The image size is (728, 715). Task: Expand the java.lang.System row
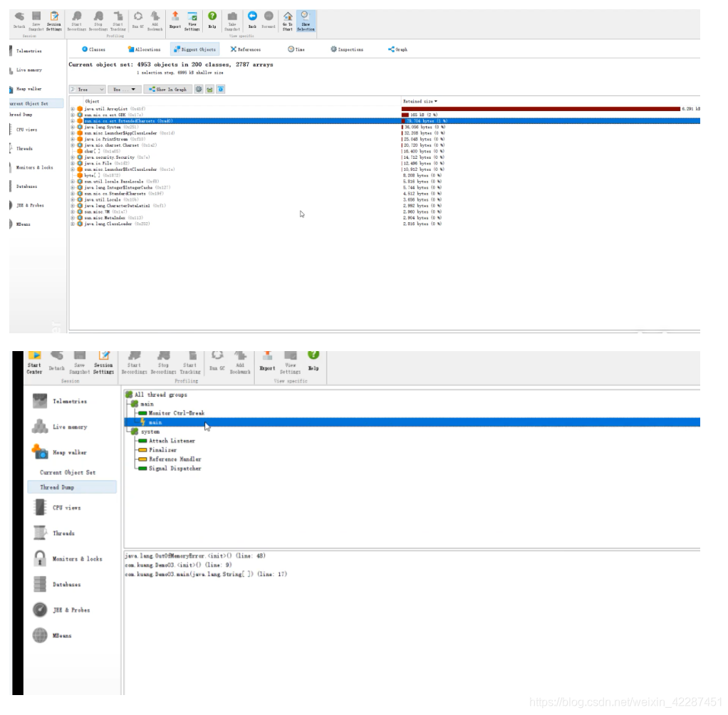(x=73, y=127)
